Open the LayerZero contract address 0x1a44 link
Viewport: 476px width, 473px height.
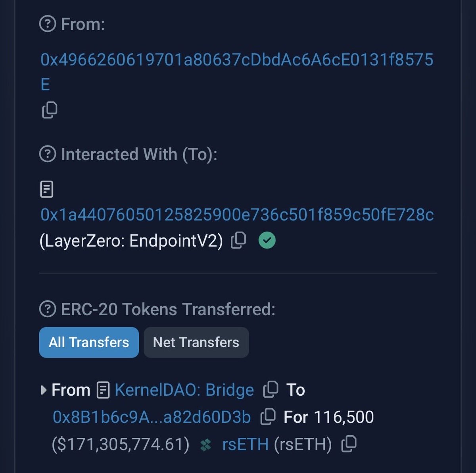tap(237, 214)
